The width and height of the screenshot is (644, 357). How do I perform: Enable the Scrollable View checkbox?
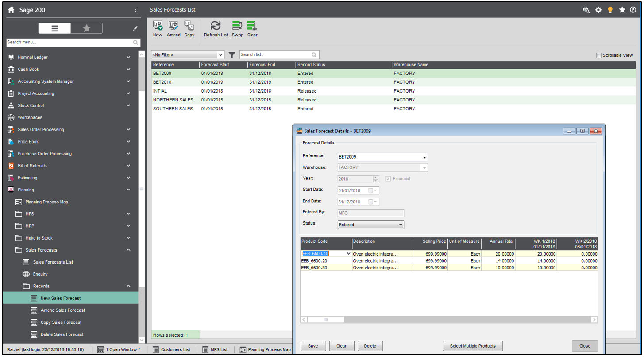(x=599, y=55)
